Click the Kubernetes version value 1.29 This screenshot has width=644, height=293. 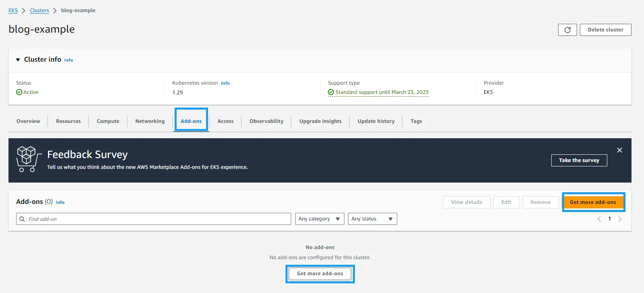(x=177, y=93)
